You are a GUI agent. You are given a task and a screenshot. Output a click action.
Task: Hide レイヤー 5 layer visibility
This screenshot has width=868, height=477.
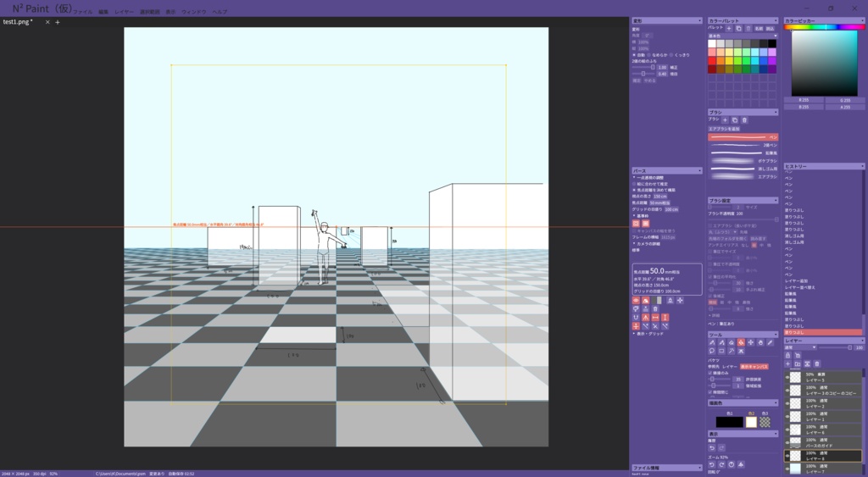coord(787,377)
